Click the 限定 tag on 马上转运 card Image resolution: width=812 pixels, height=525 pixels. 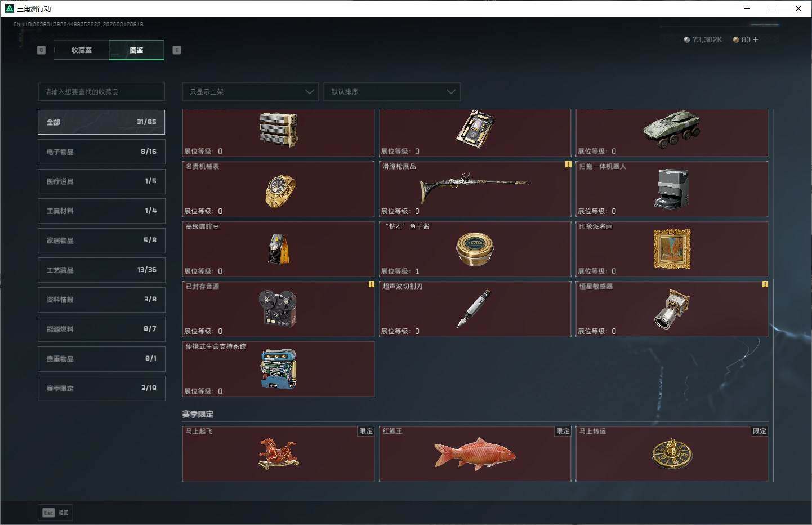click(x=760, y=431)
